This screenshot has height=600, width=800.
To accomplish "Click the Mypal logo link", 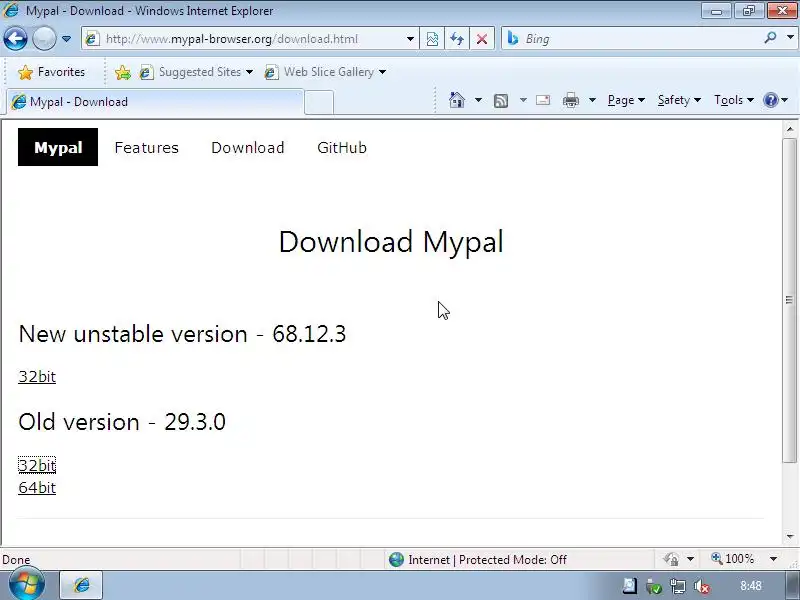I will (58, 147).
